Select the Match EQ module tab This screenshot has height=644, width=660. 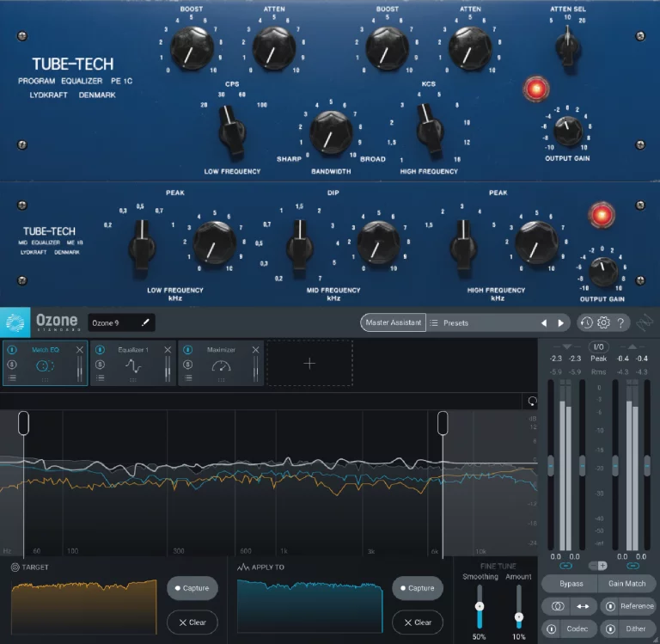tap(45, 363)
